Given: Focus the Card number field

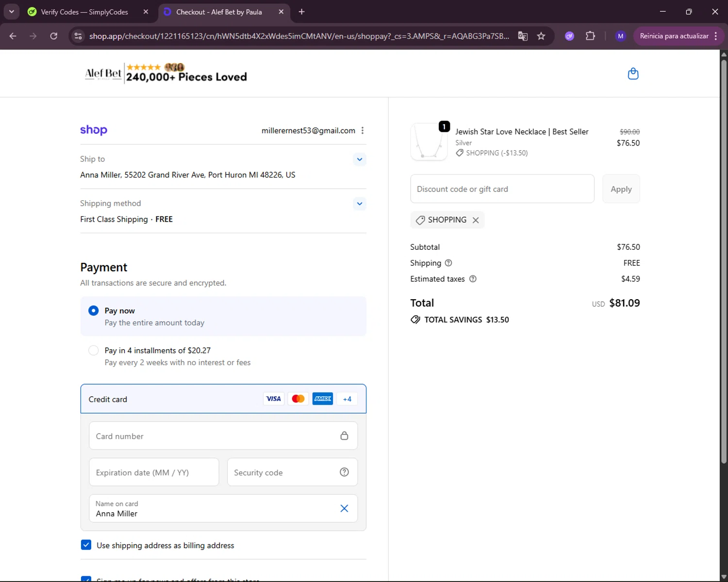Looking at the screenshot, I should [223, 436].
